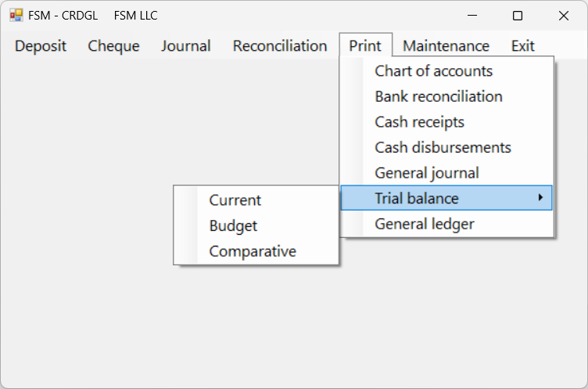Screen dimensions: 588x389
Task: Choose Cash disbursements report
Action: (x=443, y=147)
